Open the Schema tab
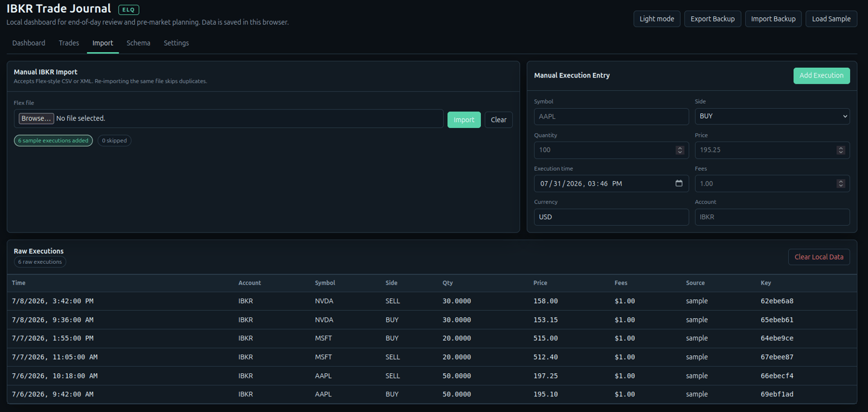This screenshot has height=412, width=868. click(x=138, y=43)
